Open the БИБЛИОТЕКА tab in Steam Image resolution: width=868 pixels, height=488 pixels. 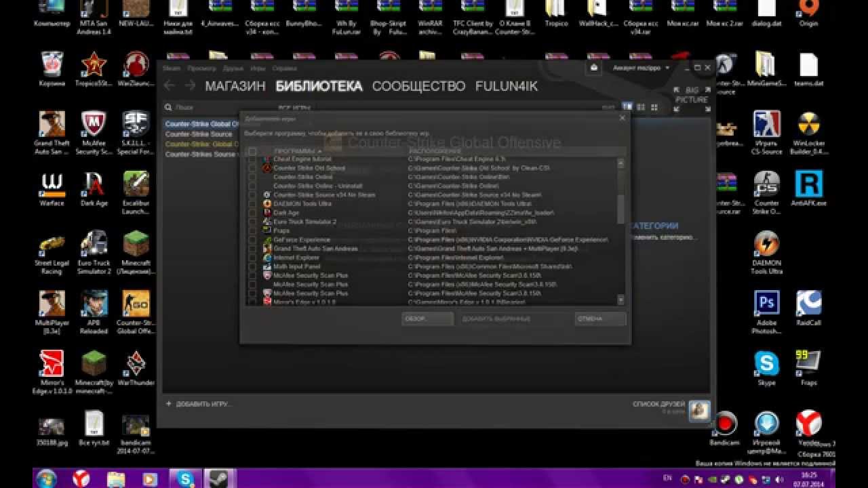pos(319,86)
